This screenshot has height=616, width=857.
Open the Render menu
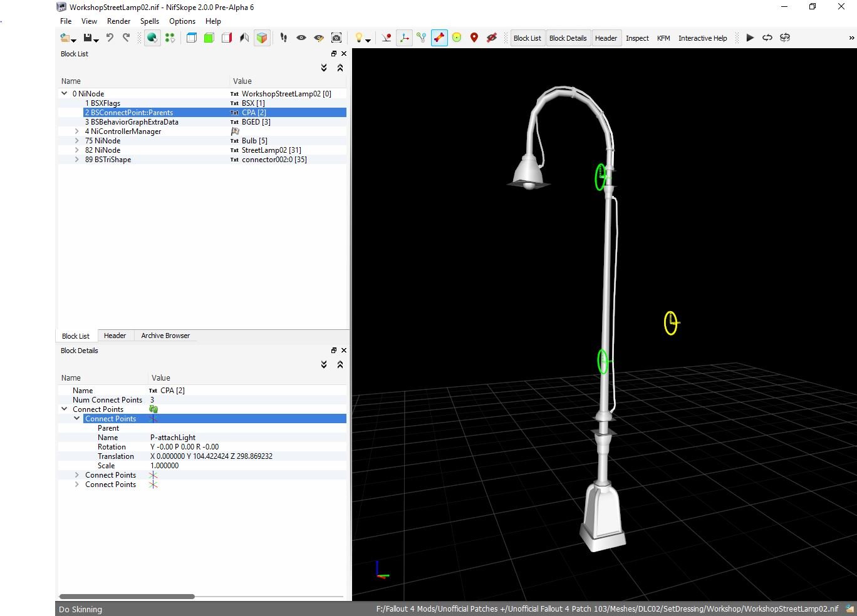[118, 21]
